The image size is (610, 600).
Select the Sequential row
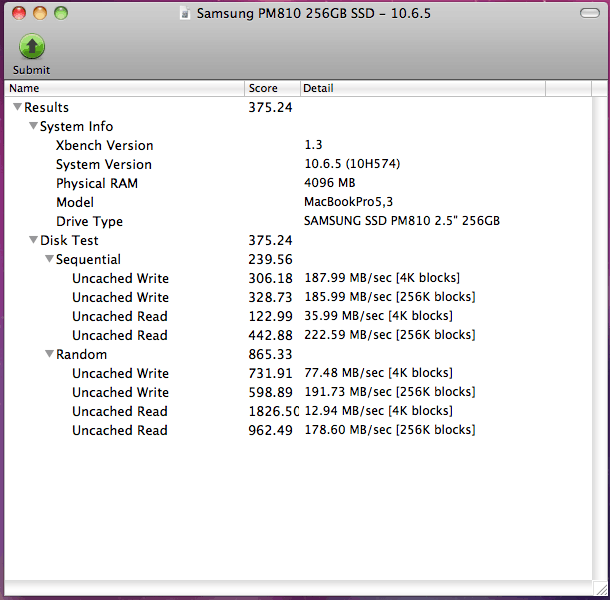(x=298, y=260)
